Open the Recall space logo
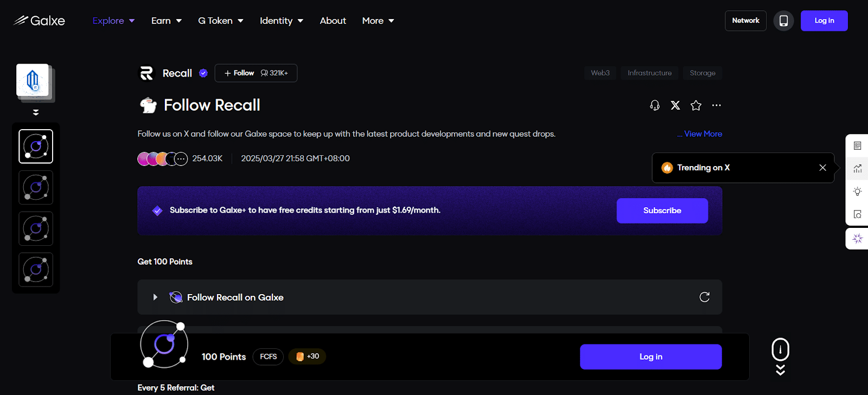This screenshot has width=868, height=395. (146, 73)
